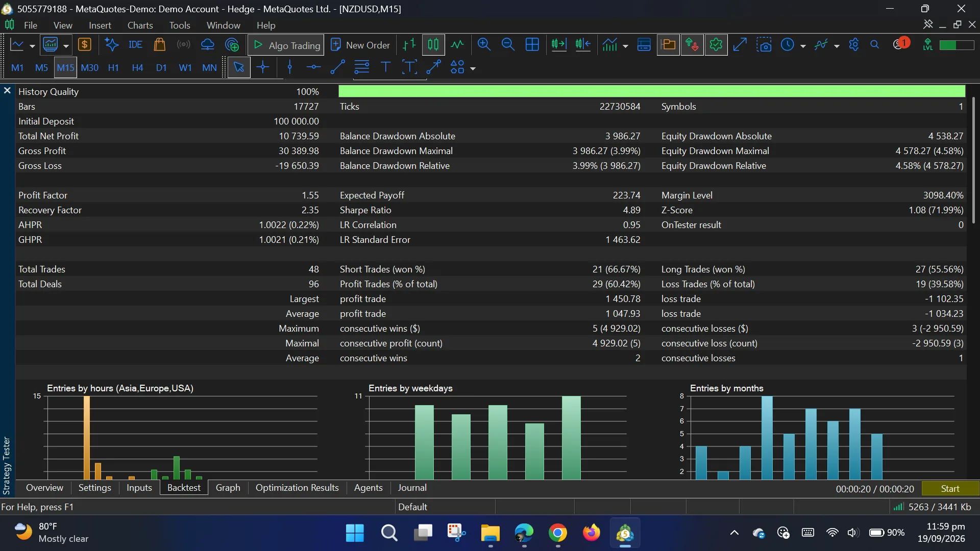980x551 pixels.
Task: Open the notifications icon with red badge
Action: (x=900, y=44)
